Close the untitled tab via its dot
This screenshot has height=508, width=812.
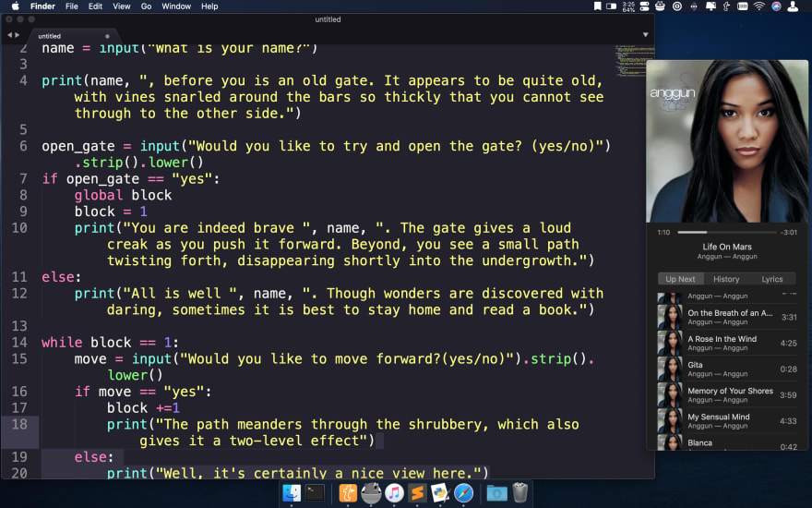(x=107, y=36)
